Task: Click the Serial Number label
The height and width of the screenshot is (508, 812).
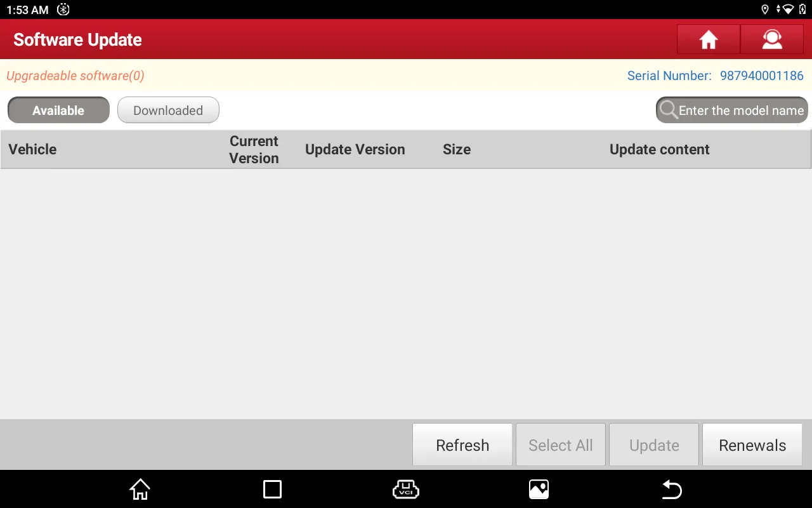Action: click(x=669, y=76)
